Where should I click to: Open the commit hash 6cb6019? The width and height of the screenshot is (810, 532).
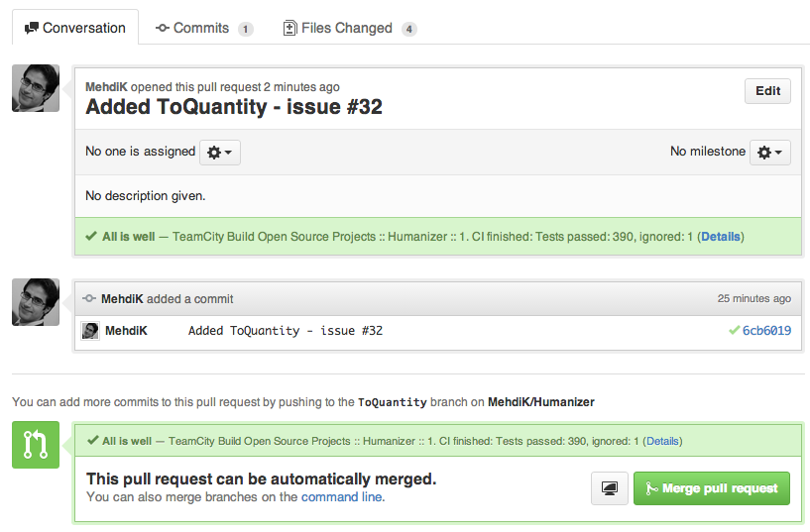[766, 331]
